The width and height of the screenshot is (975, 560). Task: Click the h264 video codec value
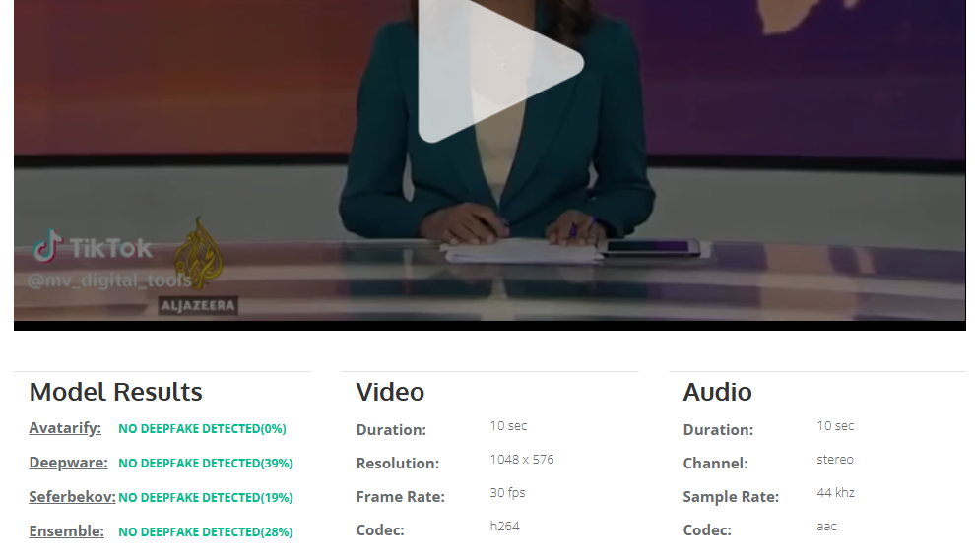click(504, 527)
